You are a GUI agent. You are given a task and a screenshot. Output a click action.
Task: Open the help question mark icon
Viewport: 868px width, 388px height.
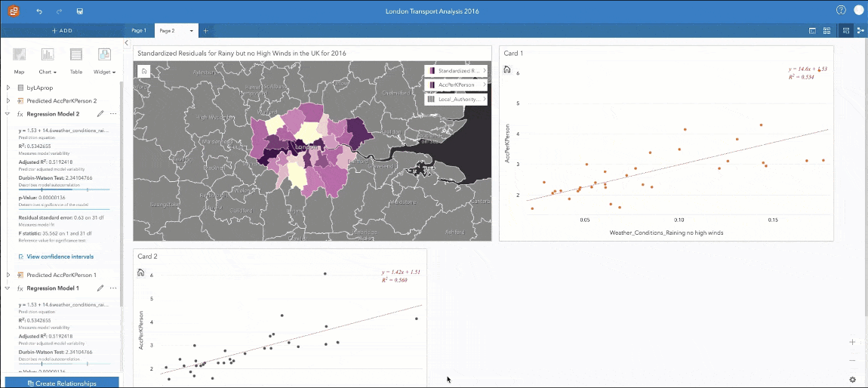click(x=841, y=11)
